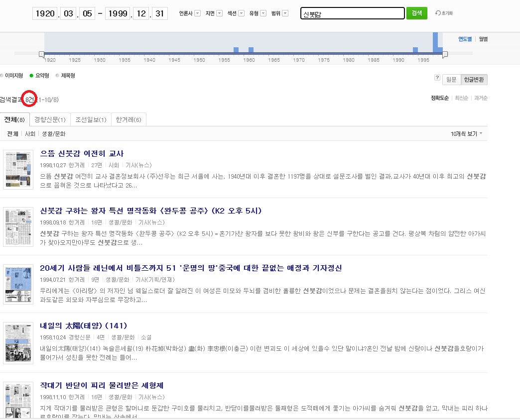Click the timeline bar near 1958
Screen dimensions: 520x420
pos(236,50)
